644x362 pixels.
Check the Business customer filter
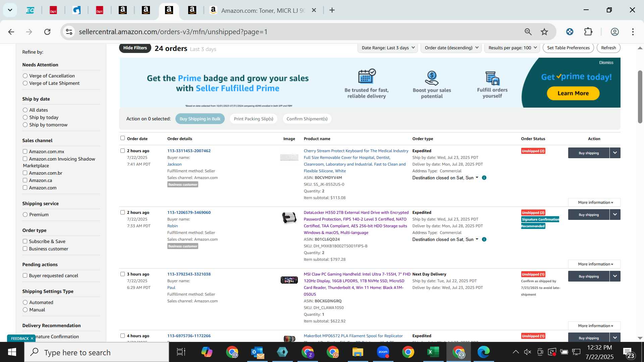click(x=25, y=249)
